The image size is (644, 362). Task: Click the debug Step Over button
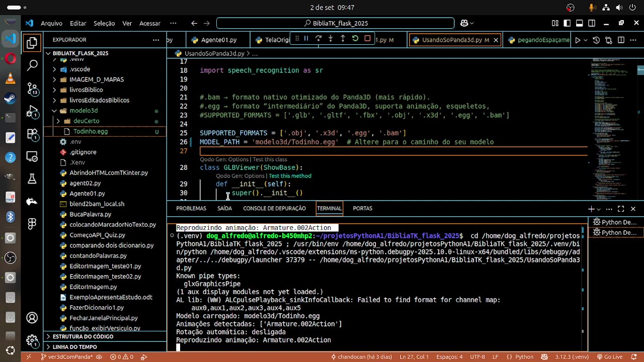[318, 39]
